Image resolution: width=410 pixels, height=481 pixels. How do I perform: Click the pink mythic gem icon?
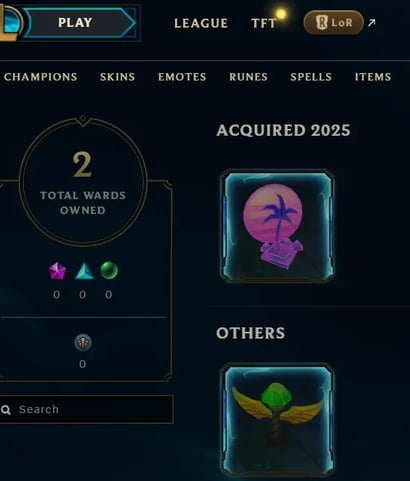57,271
